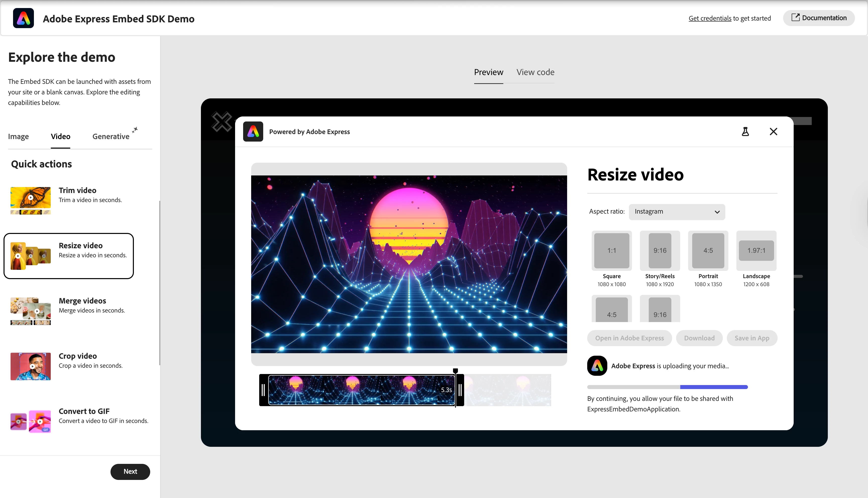Switch to the Image tab
This screenshot has width=868, height=498.
19,137
